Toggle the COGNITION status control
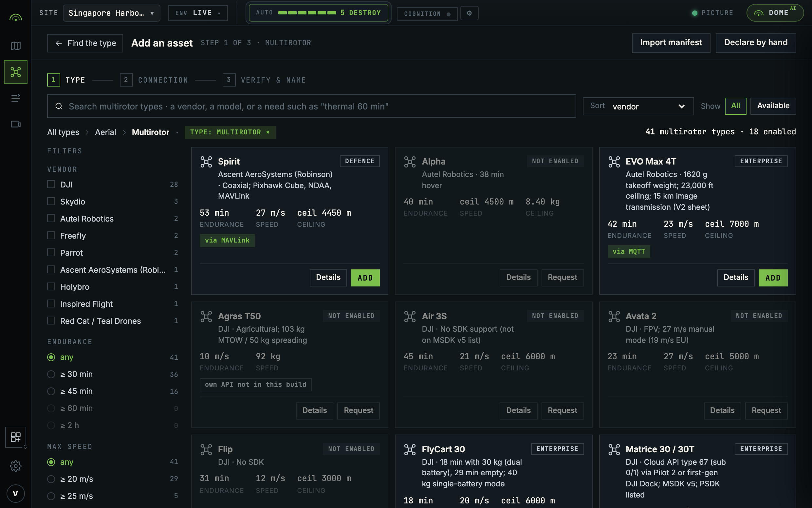 tap(427, 14)
